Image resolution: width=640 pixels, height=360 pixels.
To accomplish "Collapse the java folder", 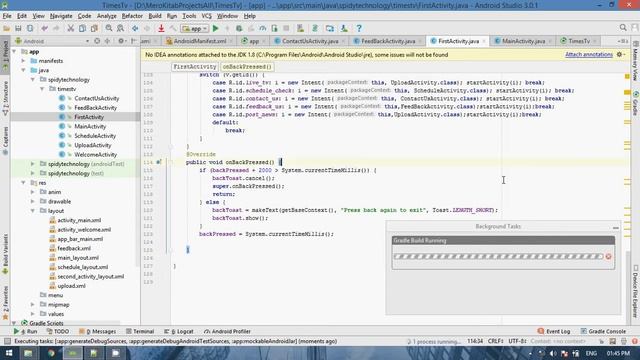I will [x=24, y=70].
